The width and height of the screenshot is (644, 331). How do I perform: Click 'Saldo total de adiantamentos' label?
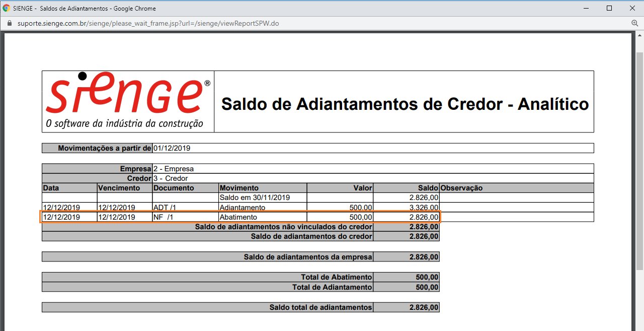coord(320,307)
